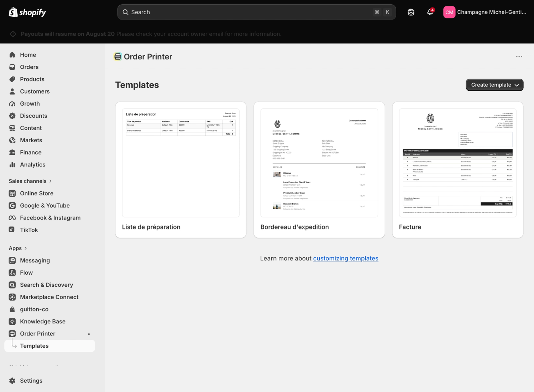This screenshot has height=392, width=534.
Task: Click the Marketplace Connect icon
Action: coord(12,297)
